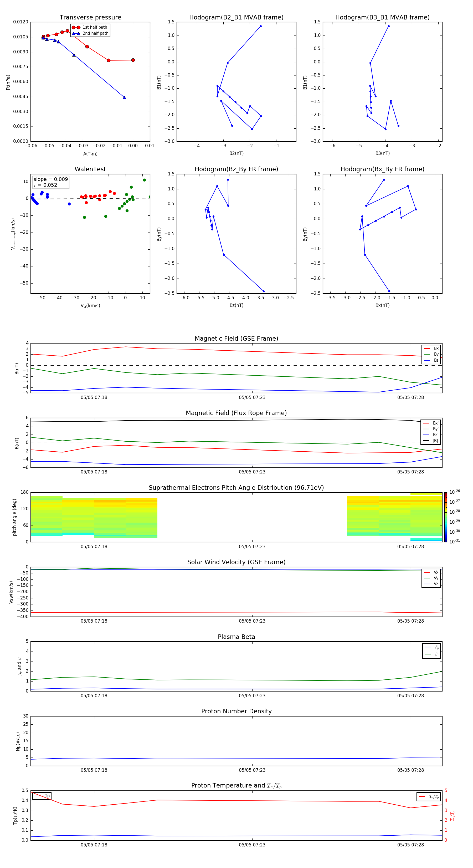473x868 pixels.
Task: Click the 'Proton Number Density' title
Action: [236, 711]
